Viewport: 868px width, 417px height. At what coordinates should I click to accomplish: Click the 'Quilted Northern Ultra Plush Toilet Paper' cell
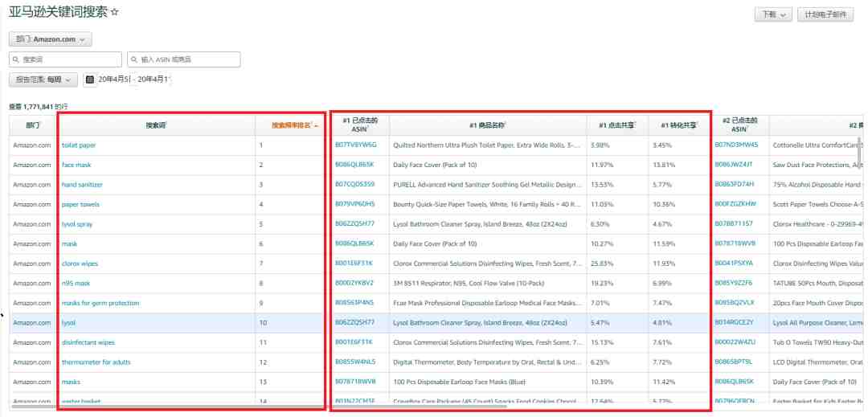click(487, 145)
